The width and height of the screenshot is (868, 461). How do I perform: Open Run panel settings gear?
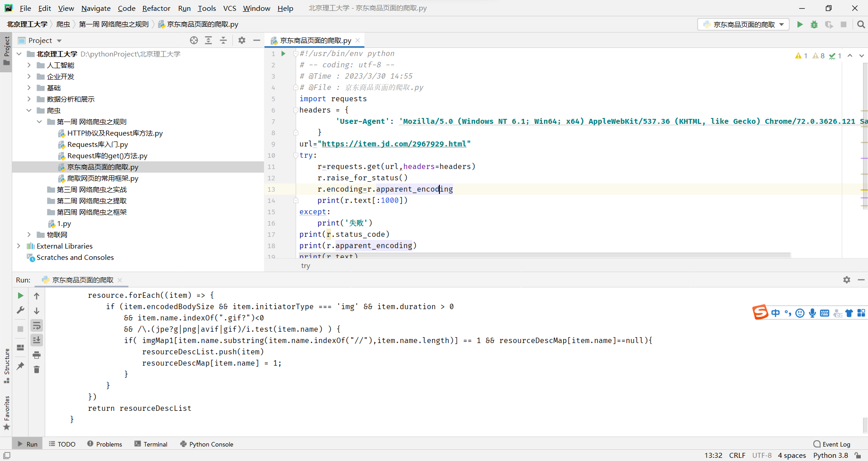pos(847,280)
